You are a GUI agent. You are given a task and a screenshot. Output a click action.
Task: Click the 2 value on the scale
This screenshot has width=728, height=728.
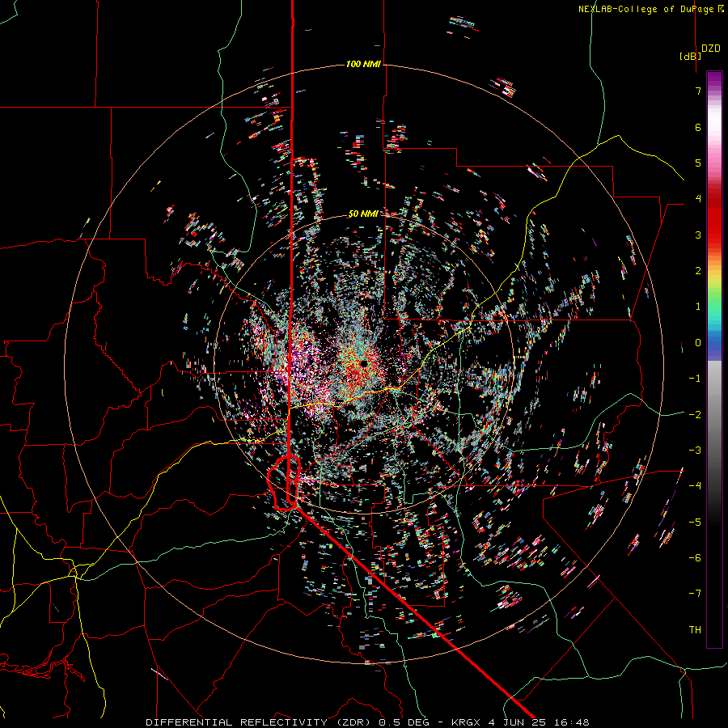[698, 271]
